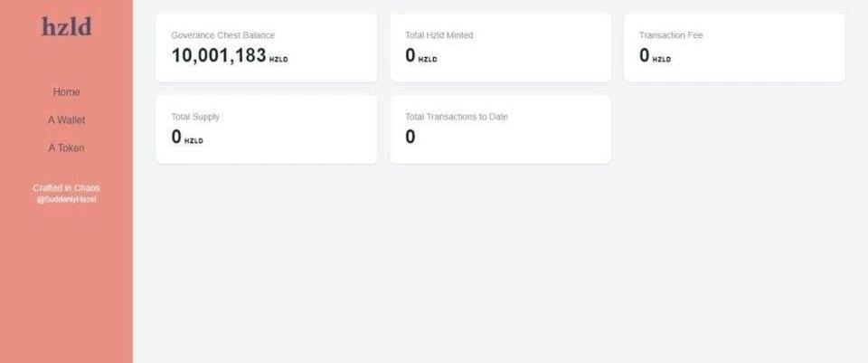This screenshot has width=868, height=363.
Task: Go to the Home page
Action: pos(66,92)
